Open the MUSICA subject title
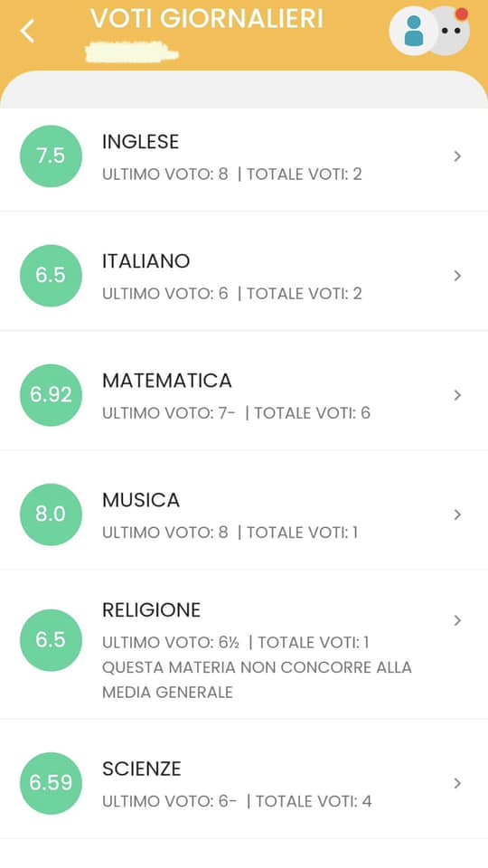488x868 pixels. [x=141, y=500]
